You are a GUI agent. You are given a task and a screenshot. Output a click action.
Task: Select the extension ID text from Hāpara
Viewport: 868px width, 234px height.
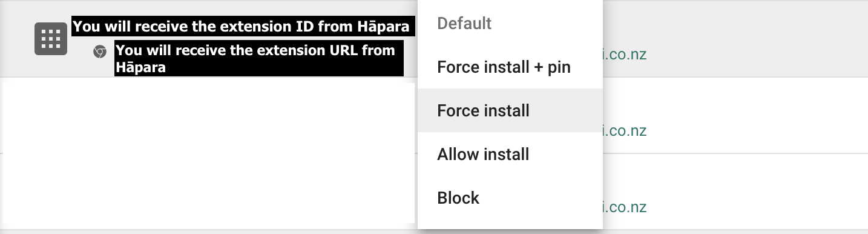point(243,27)
